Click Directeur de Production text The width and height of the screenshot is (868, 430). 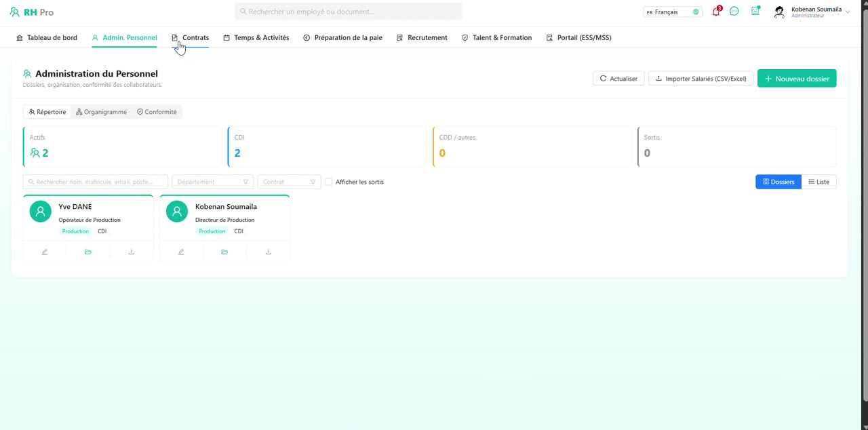225,220
